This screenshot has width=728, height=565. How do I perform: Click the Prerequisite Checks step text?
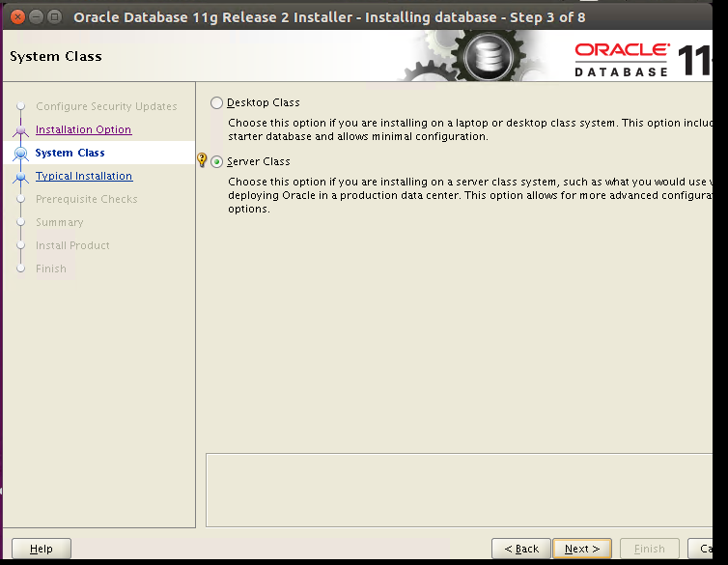coord(87,199)
